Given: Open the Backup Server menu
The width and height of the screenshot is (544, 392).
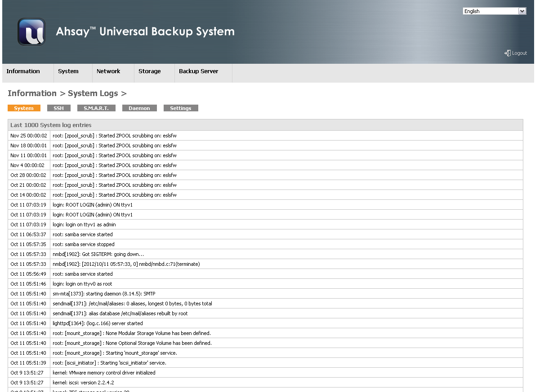Looking at the screenshot, I should [199, 71].
